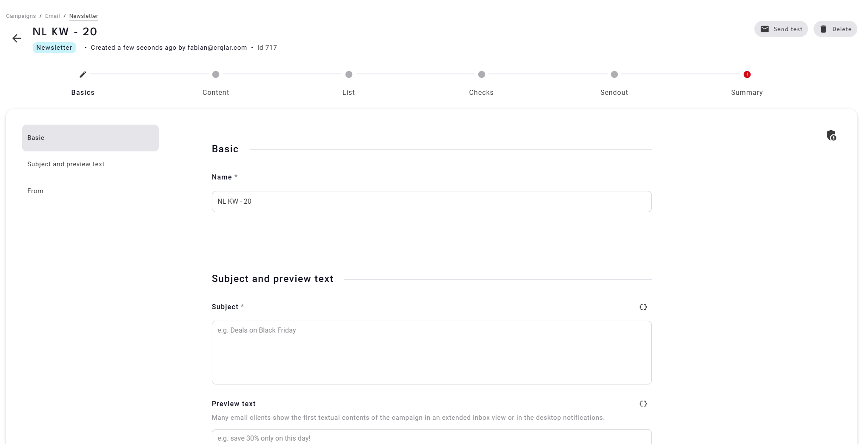Click the shield icon in the panel corner
The height and width of the screenshot is (444, 868).
point(831,136)
